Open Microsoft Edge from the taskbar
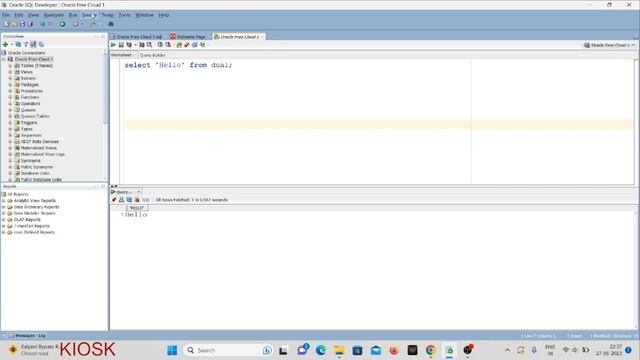Screen dimensions: 640x360 coord(321,350)
